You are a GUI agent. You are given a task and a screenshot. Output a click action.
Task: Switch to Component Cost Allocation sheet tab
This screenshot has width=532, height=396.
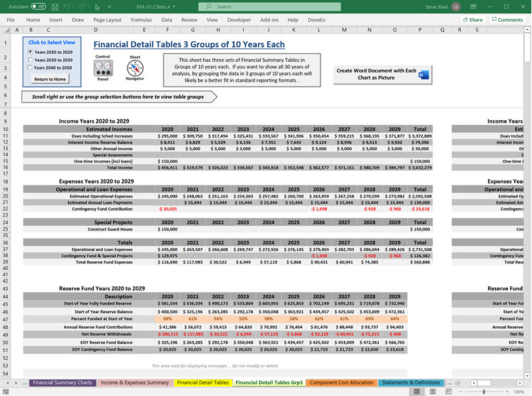(341, 383)
